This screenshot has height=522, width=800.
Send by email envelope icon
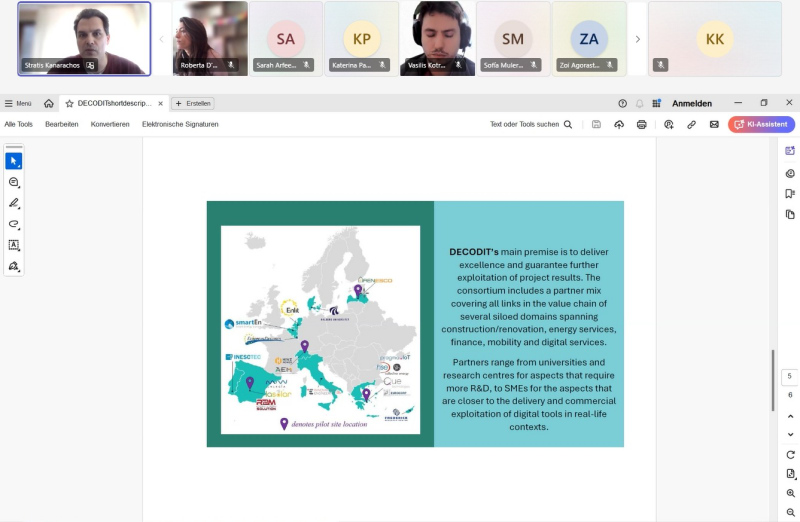714,124
